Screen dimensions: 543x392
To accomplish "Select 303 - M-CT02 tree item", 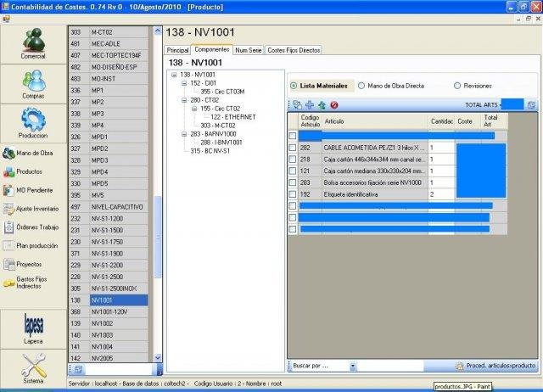I will [x=217, y=126].
